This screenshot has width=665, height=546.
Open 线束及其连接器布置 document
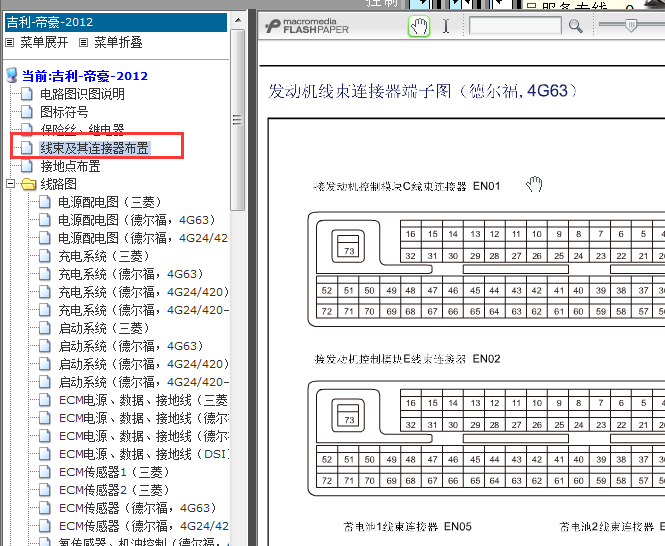[95, 148]
